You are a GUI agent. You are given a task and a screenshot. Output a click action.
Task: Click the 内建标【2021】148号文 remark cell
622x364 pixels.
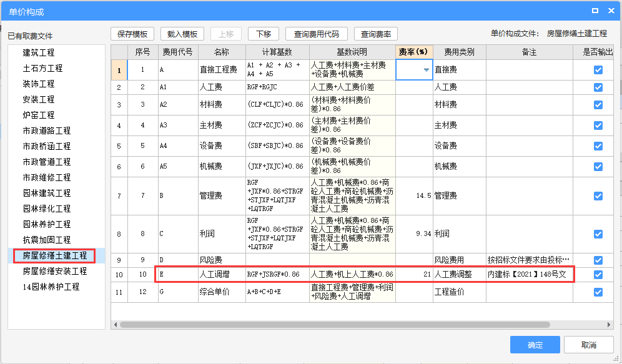point(530,274)
